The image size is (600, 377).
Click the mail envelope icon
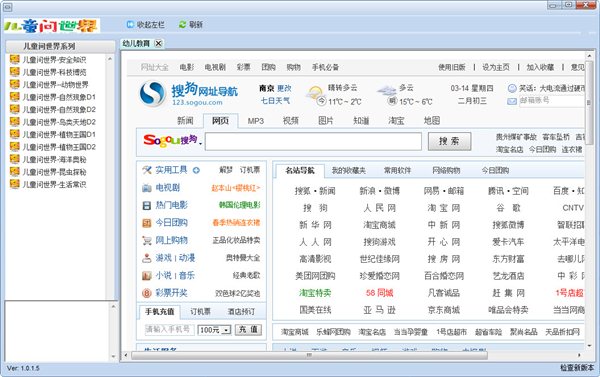tap(512, 101)
